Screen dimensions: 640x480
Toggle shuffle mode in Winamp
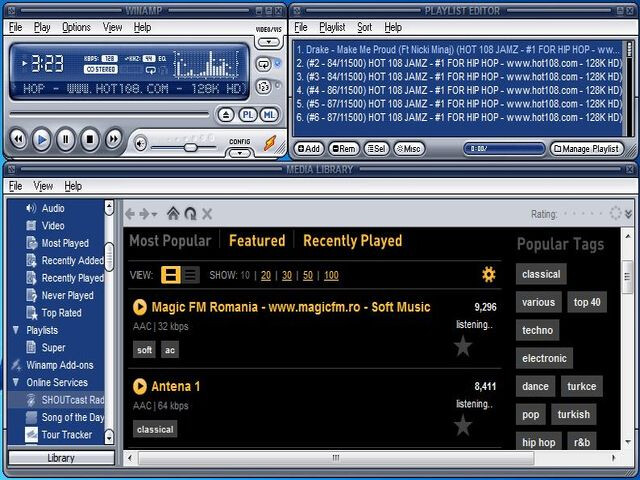[263, 87]
